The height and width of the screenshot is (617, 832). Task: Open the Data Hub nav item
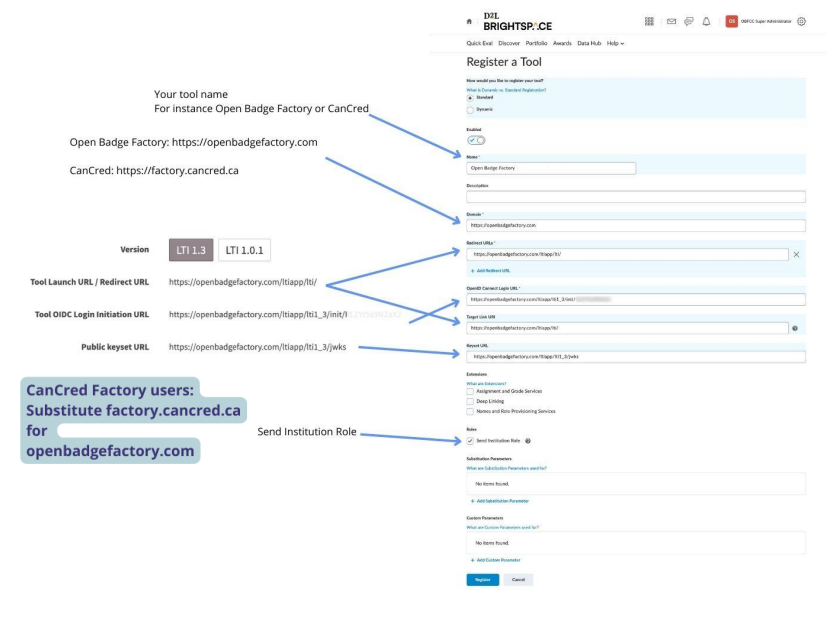589,44
